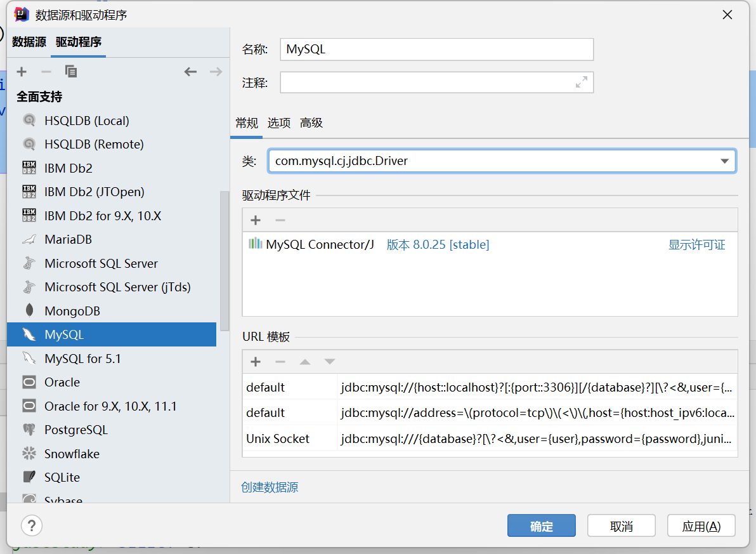Open the driver class dropdown arrow
The image size is (756, 554).
click(x=724, y=161)
